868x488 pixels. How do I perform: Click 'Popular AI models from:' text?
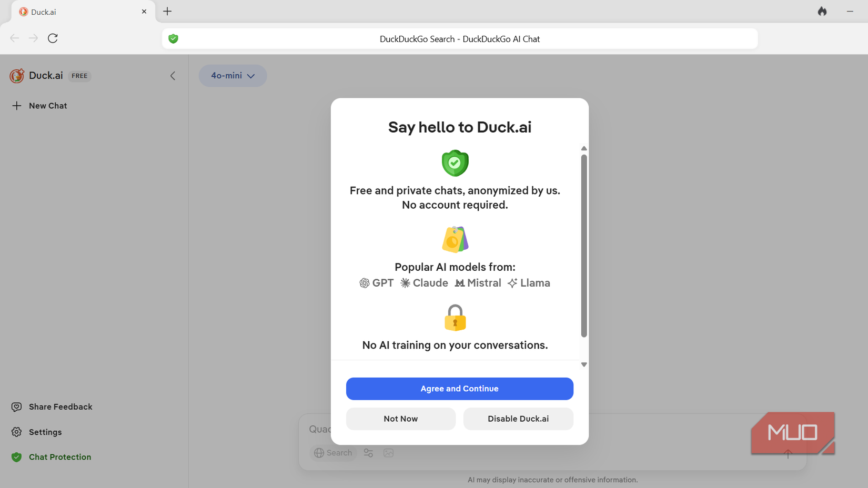click(455, 267)
